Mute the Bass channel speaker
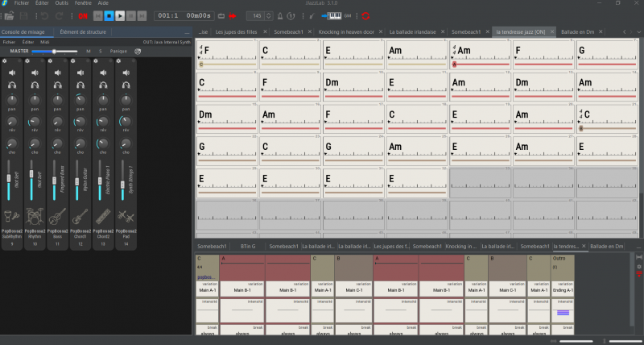Viewport: 644px width, 345px height. coord(57,73)
